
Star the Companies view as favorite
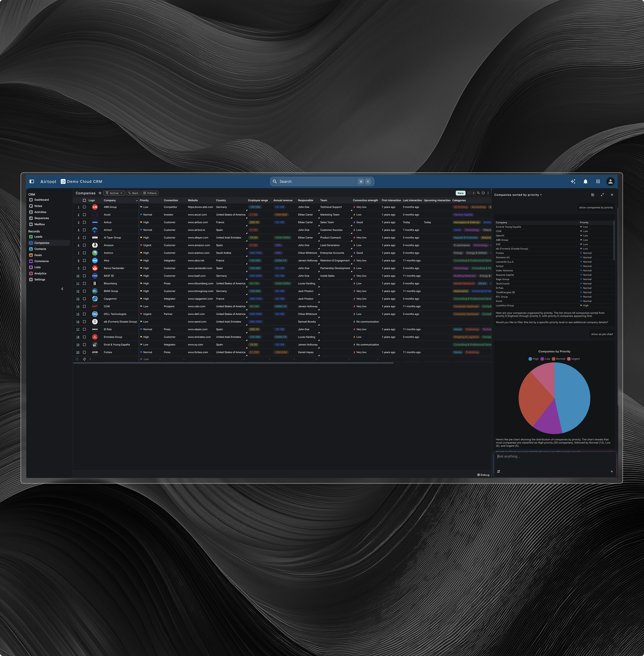click(x=100, y=193)
